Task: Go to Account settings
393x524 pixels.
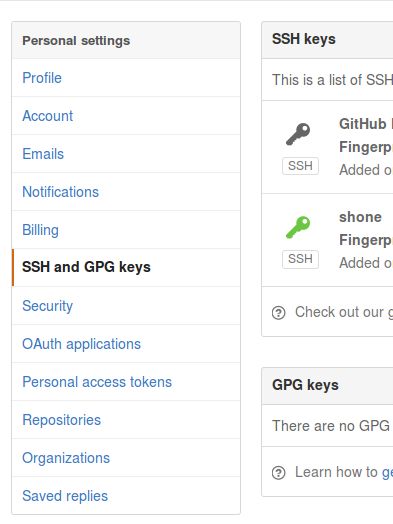Action: [x=126, y=116]
